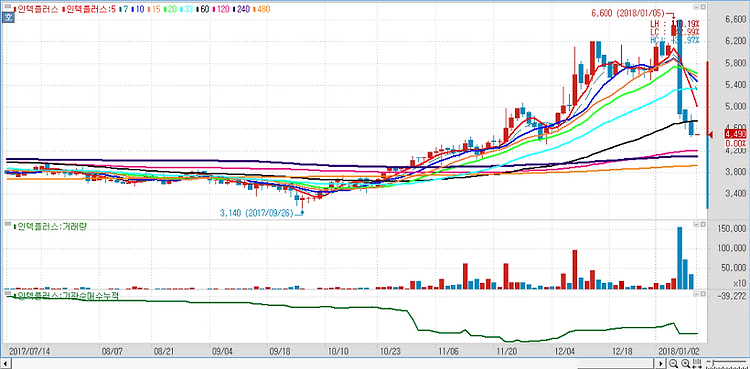
Task: Select the 10-day moving average legend
Action: tap(138, 9)
